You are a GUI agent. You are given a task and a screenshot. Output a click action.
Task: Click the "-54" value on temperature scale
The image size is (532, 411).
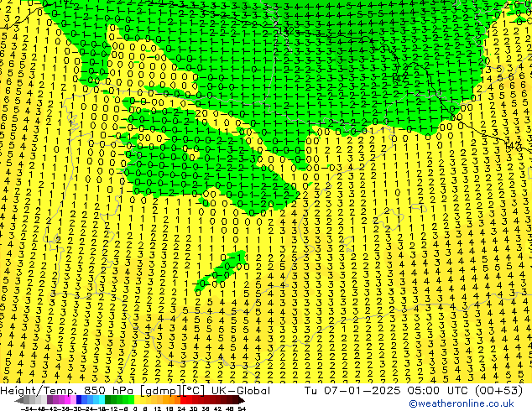click(27, 408)
